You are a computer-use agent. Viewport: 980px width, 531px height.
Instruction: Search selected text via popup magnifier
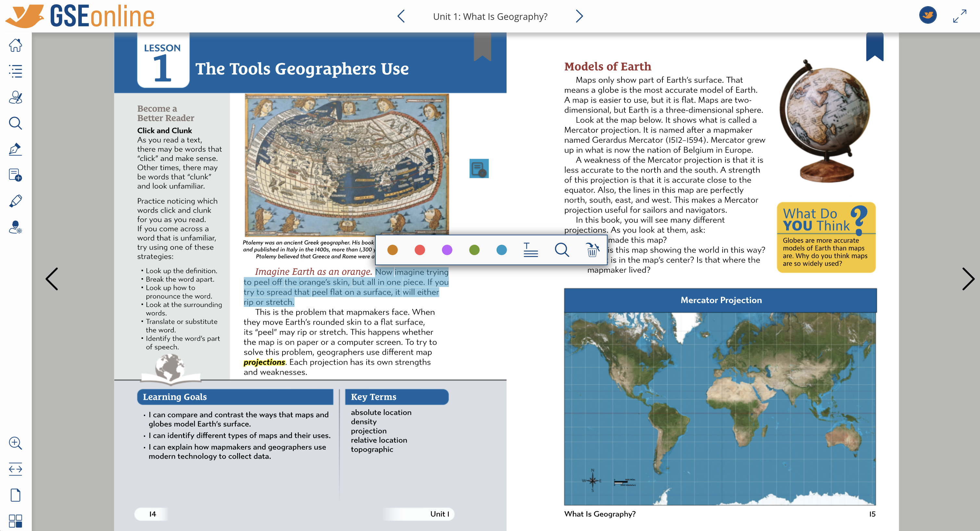coord(561,250)
